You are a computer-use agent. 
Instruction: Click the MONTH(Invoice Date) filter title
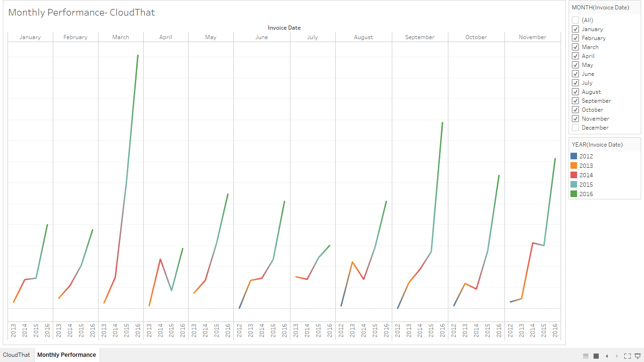coord(600,8)
